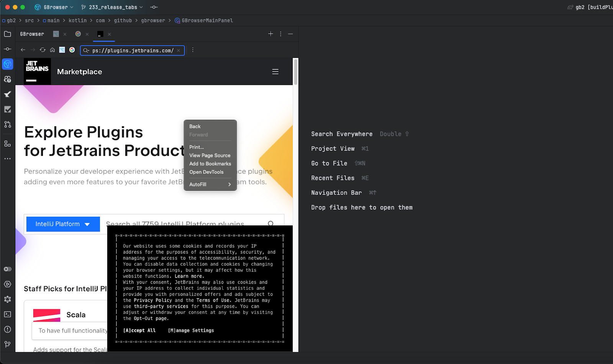Image resolution: width=613 pixels, height=364 pixels.
Task: Click the browser reload icon
Action: click(x=43, y=50)
